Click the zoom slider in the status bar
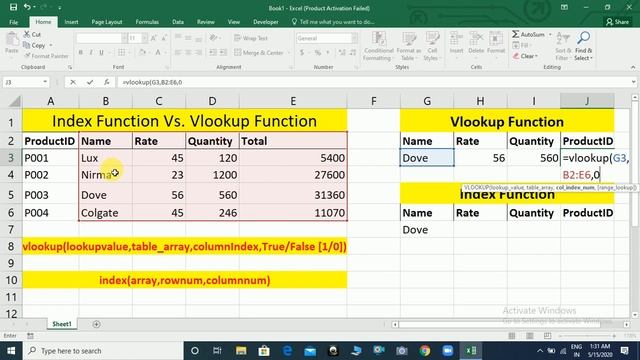 click(x=587, y=336)
